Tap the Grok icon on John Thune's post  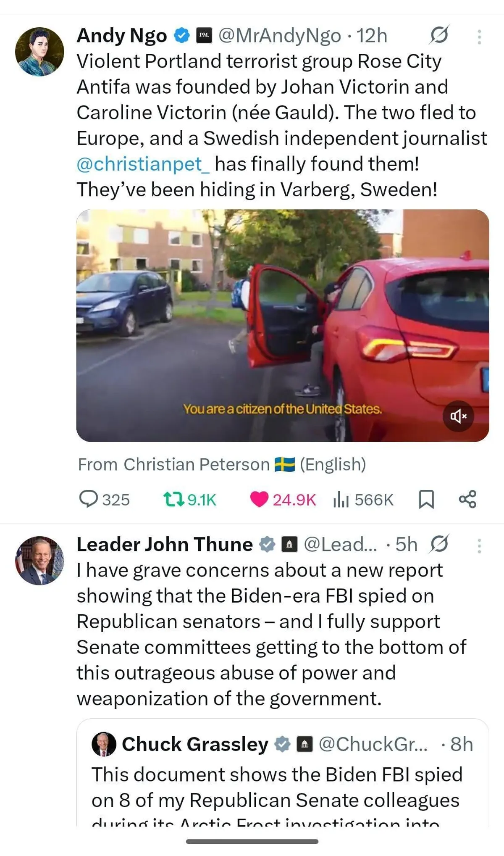(x=439, y=544)
